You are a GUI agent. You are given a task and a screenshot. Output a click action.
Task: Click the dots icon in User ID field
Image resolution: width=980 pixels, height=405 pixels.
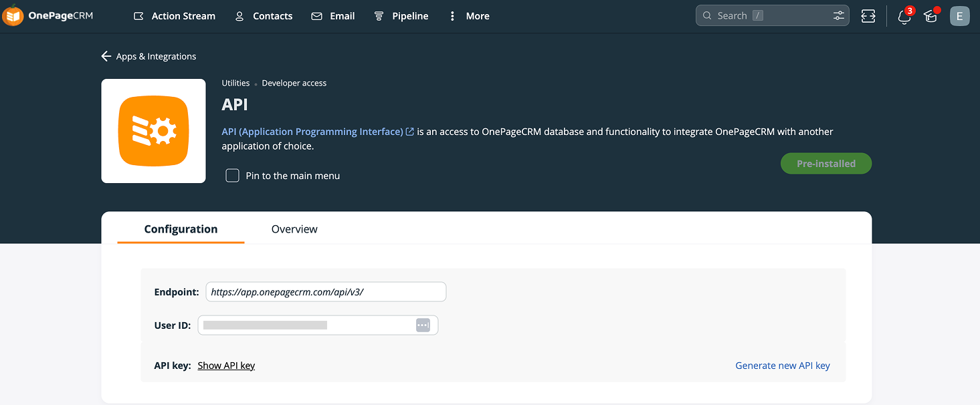423,325
